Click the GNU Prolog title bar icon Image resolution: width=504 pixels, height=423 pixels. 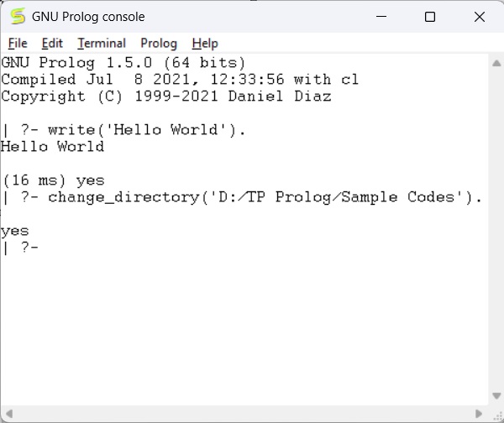pos(17,17)
